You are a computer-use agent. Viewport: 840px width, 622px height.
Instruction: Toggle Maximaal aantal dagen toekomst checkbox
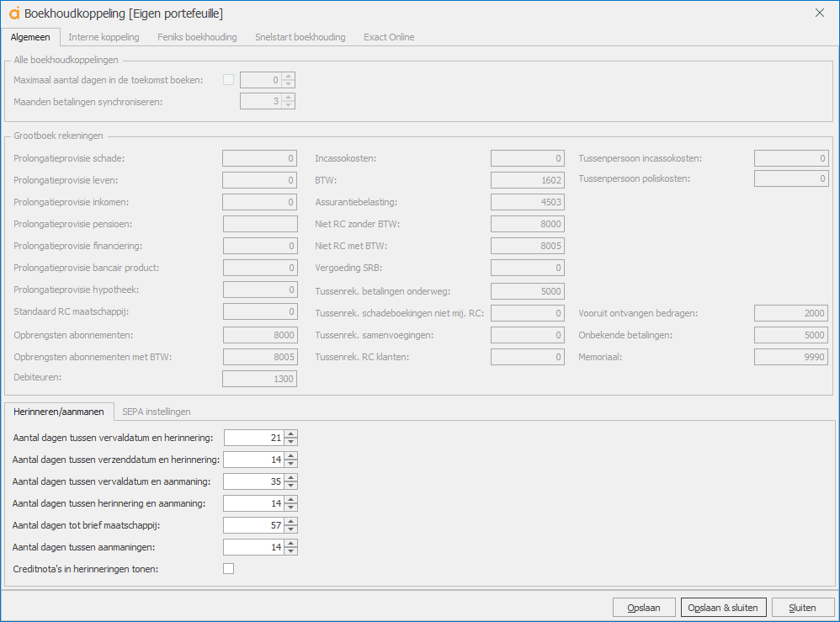229,80
